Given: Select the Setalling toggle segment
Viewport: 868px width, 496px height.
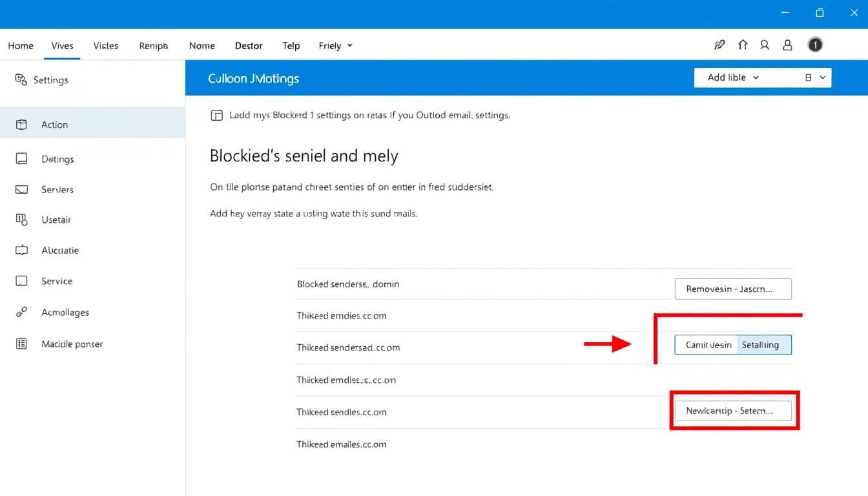Looking at the screenshot, I should (x=763, y=345).
